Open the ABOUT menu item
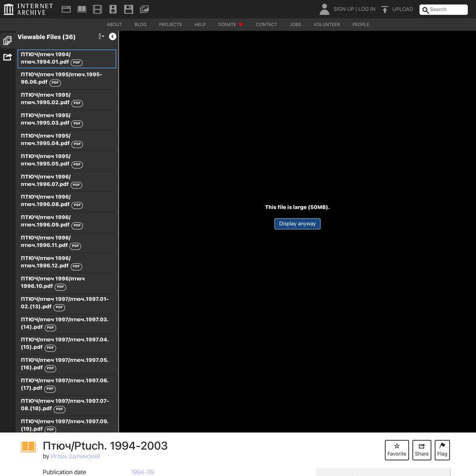This screenshot has width=476, height=476. (114, 25)
